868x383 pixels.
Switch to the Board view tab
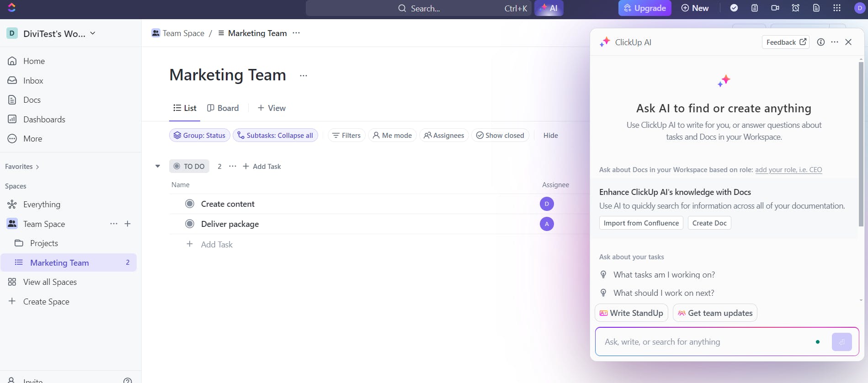[223, 108]
